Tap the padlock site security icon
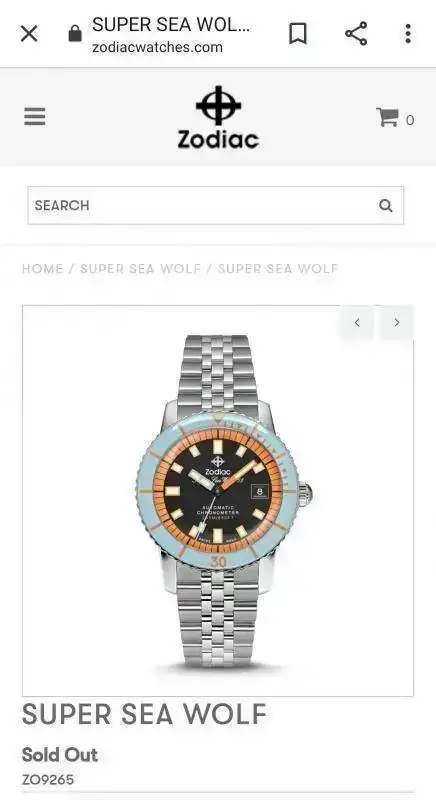436x800 pixels. (x=75, y=34)
